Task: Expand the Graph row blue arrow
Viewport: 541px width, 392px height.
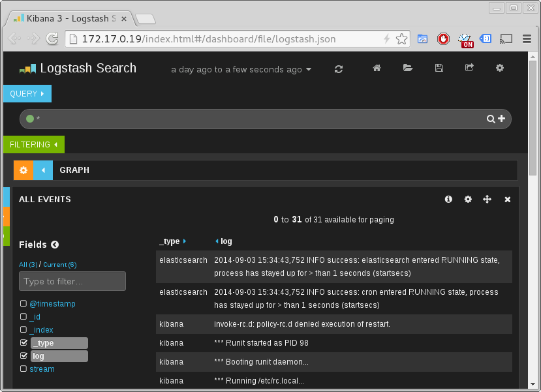Action: pyautogui.click(x=43, y=170)
